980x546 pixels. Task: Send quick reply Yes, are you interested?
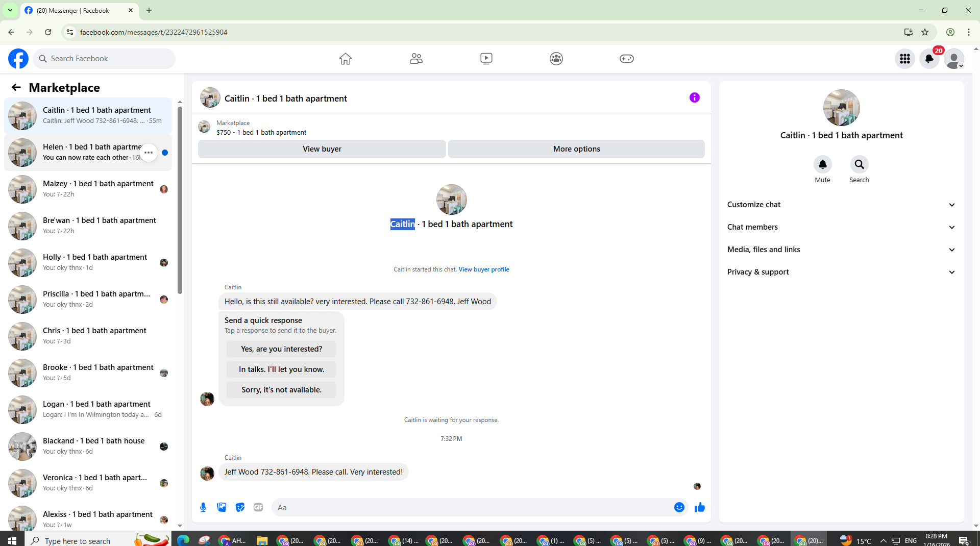(x=281, y=349)
